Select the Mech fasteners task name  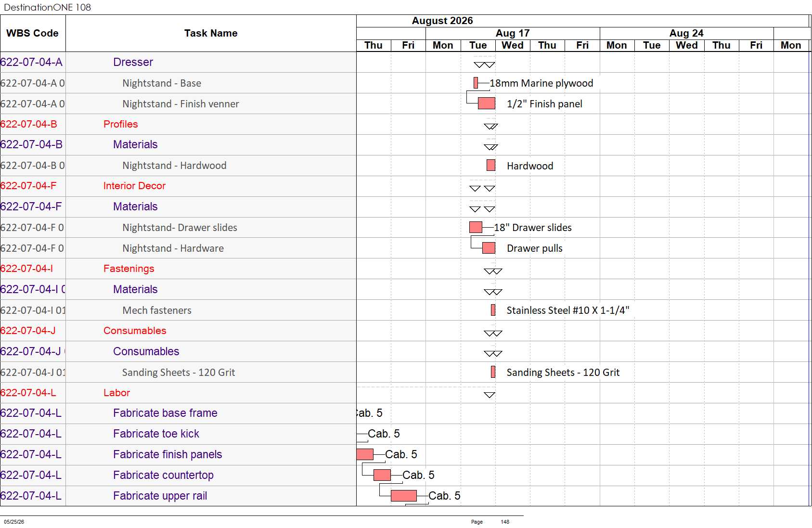157,310
